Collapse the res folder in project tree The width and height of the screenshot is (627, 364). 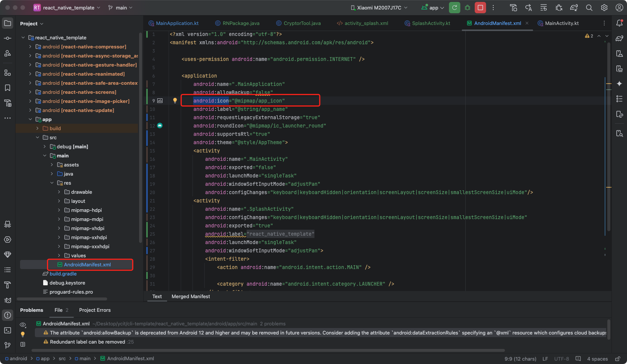[x=52, y=183]
